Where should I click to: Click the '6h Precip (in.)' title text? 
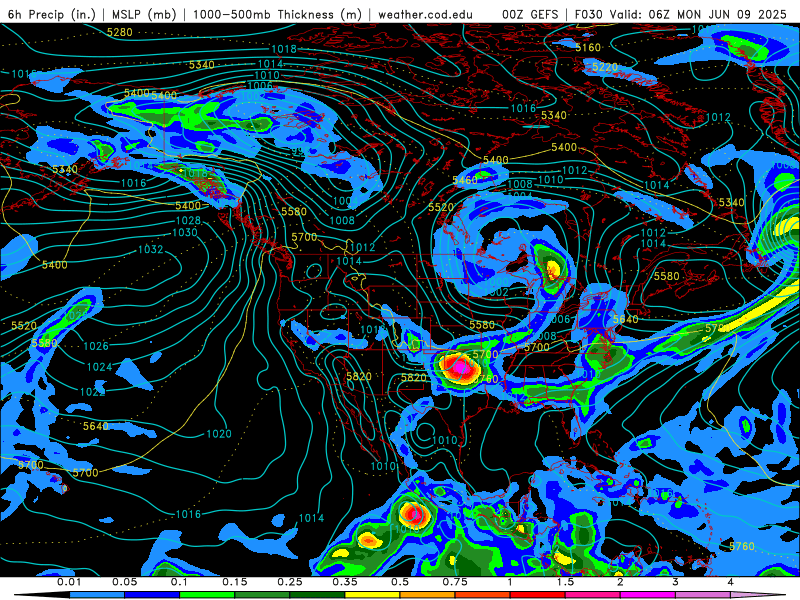pyautogui.click(x=52, y=14)
